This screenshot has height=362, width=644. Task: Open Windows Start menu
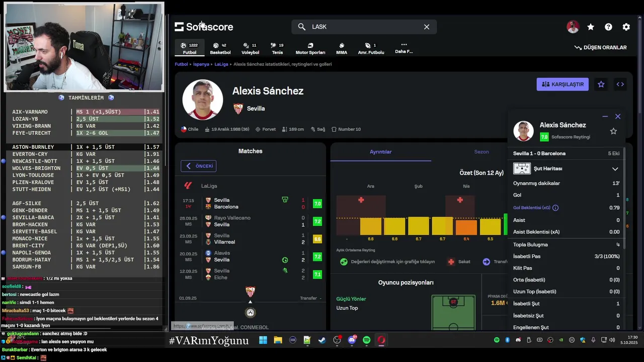(263, 340)
